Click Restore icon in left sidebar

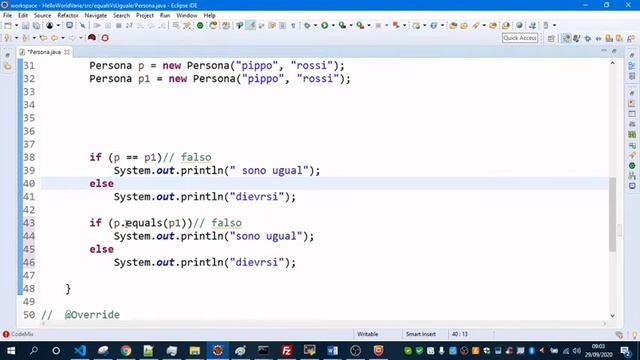tap(7, 55)
